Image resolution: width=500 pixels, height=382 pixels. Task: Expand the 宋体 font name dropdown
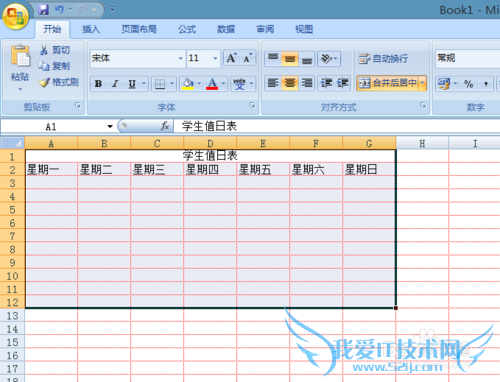click(180, 58)
